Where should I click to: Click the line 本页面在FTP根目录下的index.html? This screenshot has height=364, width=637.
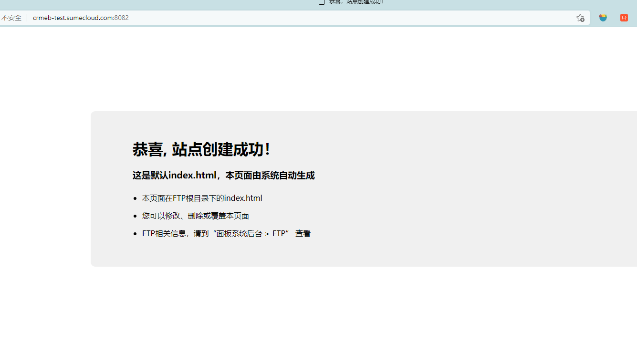(x=202, y=198)
